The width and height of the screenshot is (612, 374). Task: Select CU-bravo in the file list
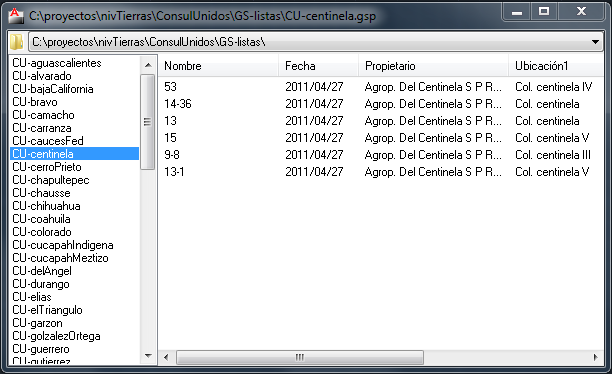tap(74, 102)
